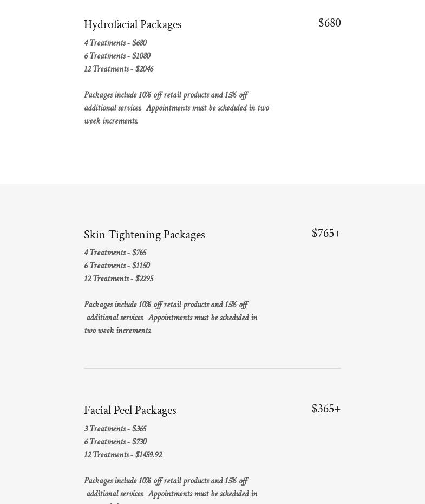Click the divider line above Facial Peel Packages
The width and height of the screenshot is (425, 504).
click(x=212, y=369)
